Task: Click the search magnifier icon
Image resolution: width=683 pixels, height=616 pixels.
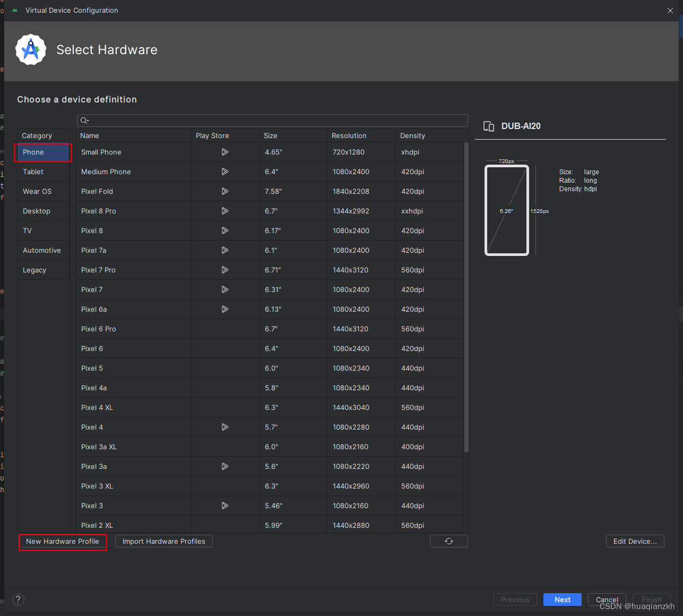Action: point(84,121)
